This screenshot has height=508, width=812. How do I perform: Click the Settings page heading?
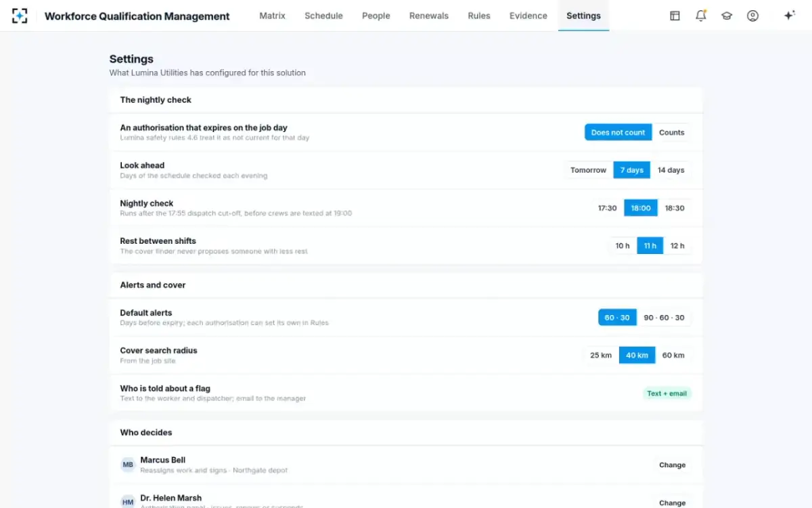pos(131,59)
